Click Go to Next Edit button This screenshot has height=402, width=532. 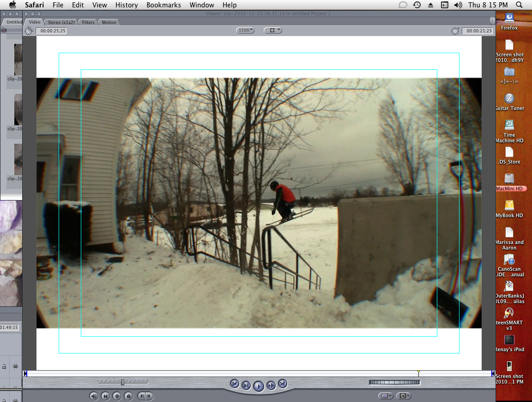283,384
